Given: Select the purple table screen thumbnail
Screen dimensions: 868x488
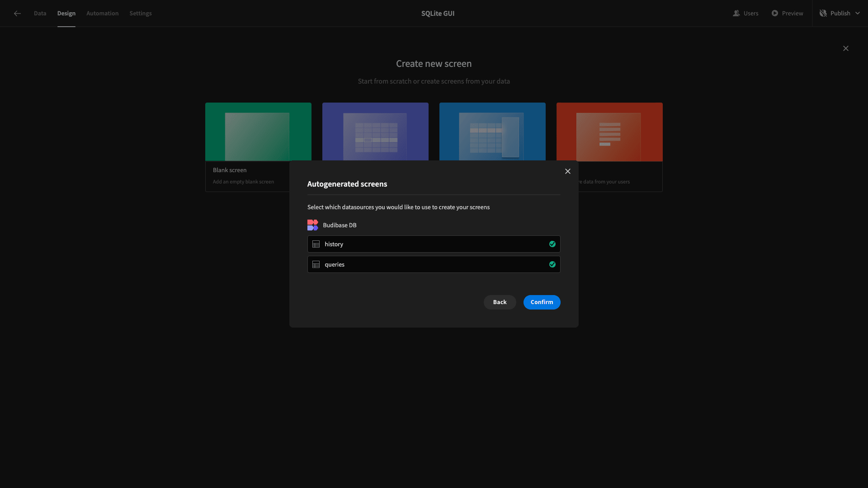Looking at the screenshot, I should point(375,131).
